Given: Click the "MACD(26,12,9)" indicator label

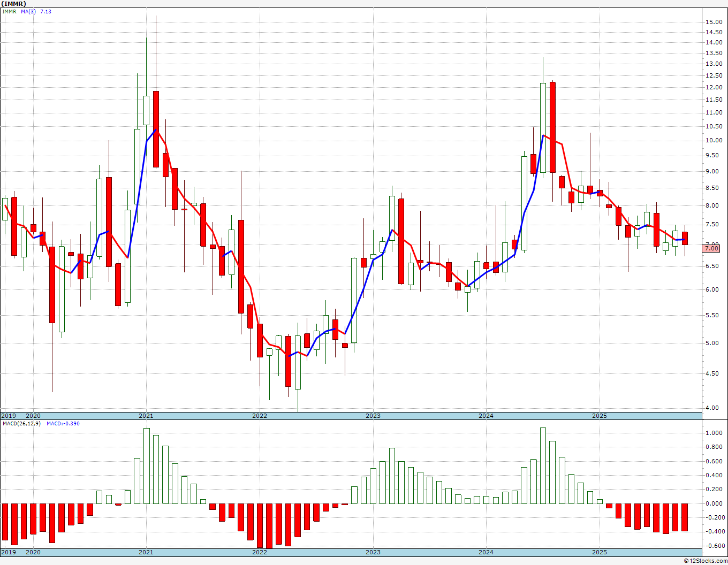Looking at the screenshot, I should coord(21,424).
